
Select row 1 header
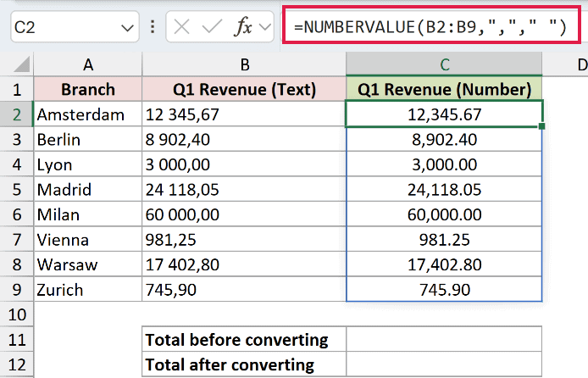coord(16,89)
